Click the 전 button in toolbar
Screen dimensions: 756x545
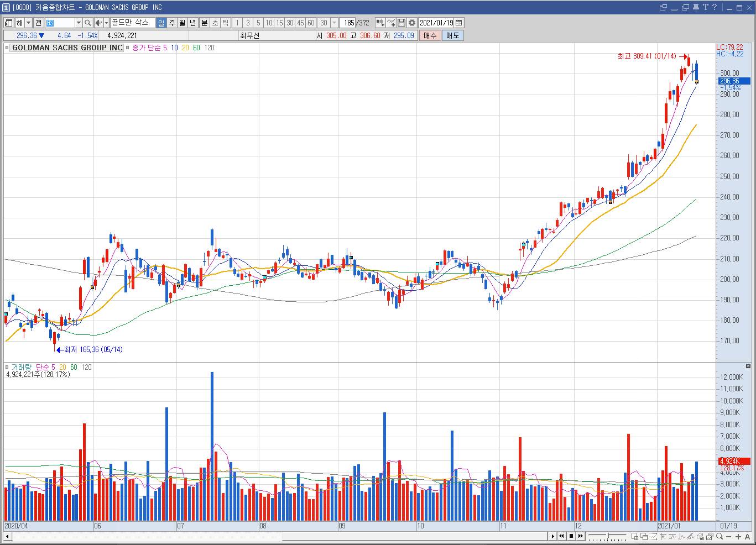pos(38,23)
